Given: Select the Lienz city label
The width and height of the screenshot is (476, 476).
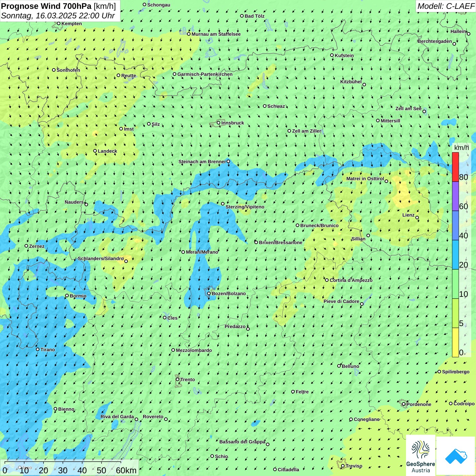Looking at the screenshot, I should (x=408, y=215).
